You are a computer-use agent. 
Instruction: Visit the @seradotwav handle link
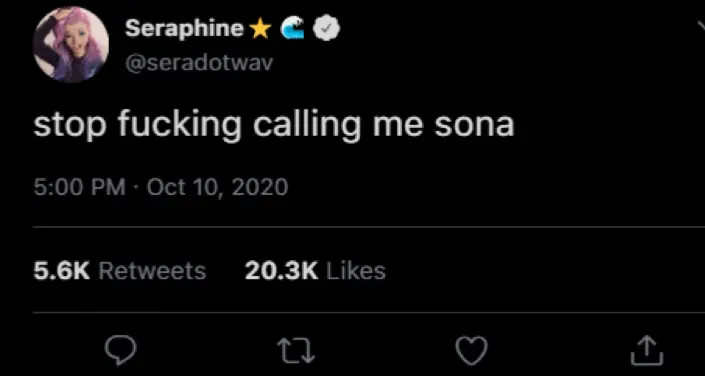point(198,63)
